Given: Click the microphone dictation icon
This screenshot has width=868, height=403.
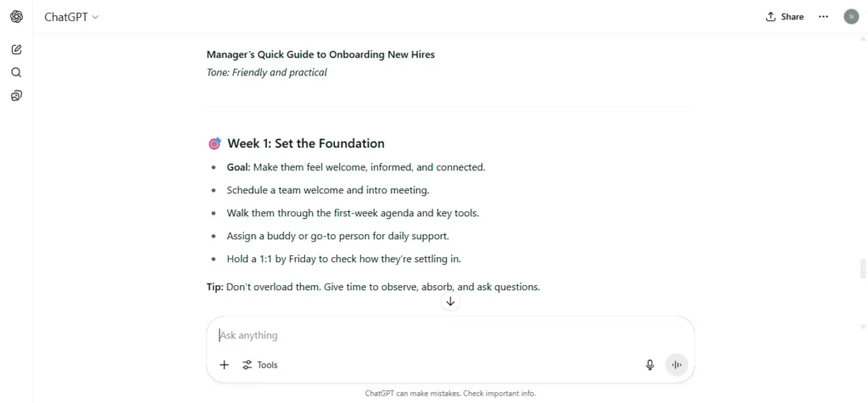Looking at the screenshot, I should [650, 365].
